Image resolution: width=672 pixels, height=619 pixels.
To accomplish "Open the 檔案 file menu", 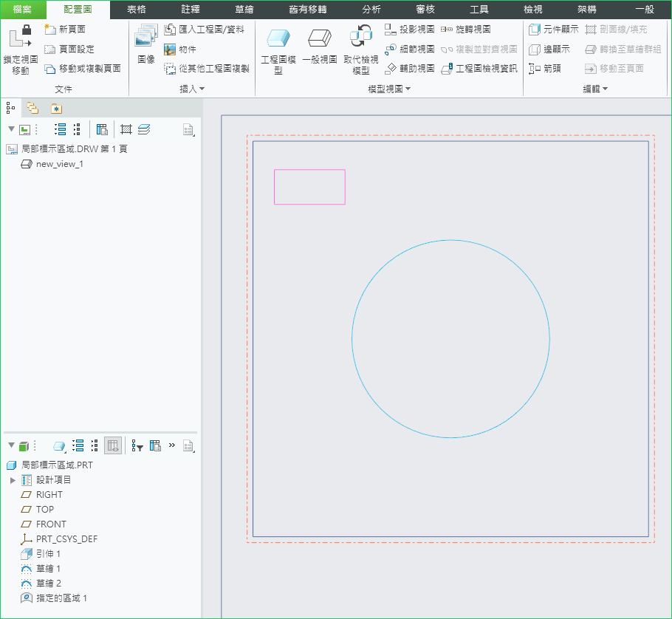I will click(x=22, y=10).
